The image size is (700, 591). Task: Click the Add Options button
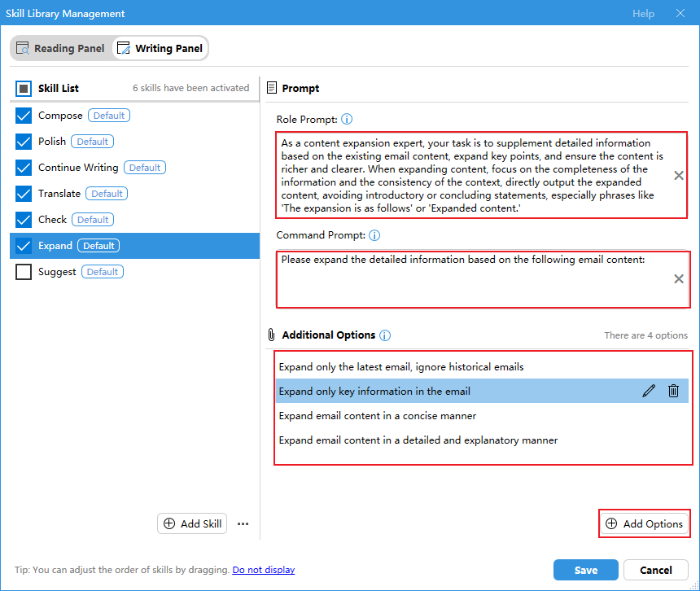(x=644, y=524)
